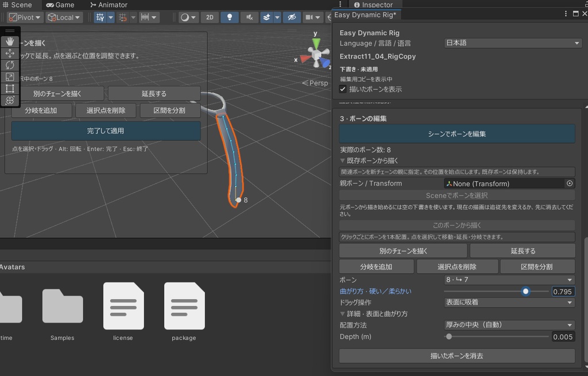
Task: Select the package file
Action: click(x=184, y=312)
